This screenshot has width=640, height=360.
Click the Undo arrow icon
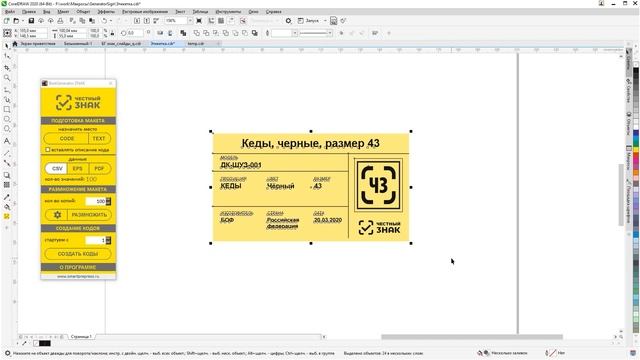click(x=104, y=20)
